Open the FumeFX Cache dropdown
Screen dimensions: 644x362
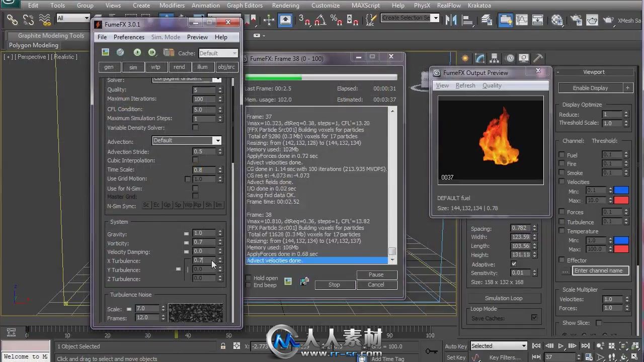click(x=218, y=53)
